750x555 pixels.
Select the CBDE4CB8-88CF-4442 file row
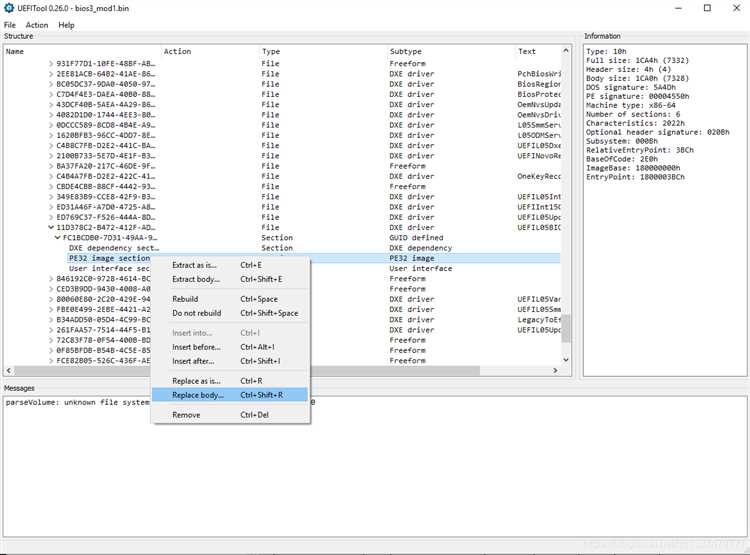282,187
